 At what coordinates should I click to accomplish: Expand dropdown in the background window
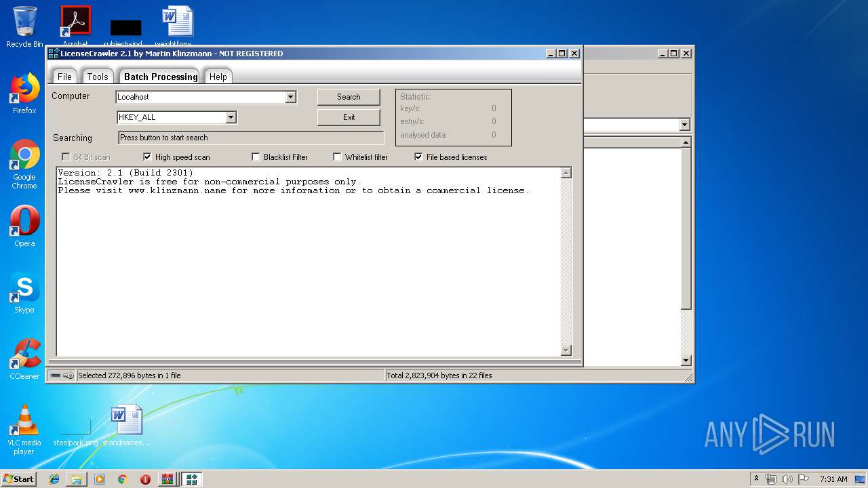click(x=684, y=125)
